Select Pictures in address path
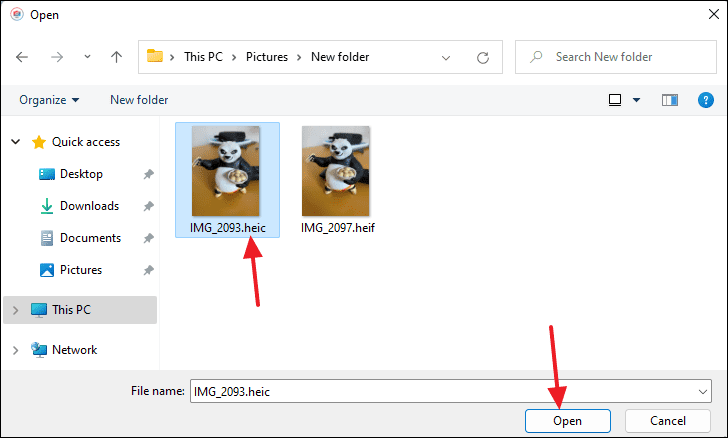The image size is (728, 438). [x=267, y=57]
